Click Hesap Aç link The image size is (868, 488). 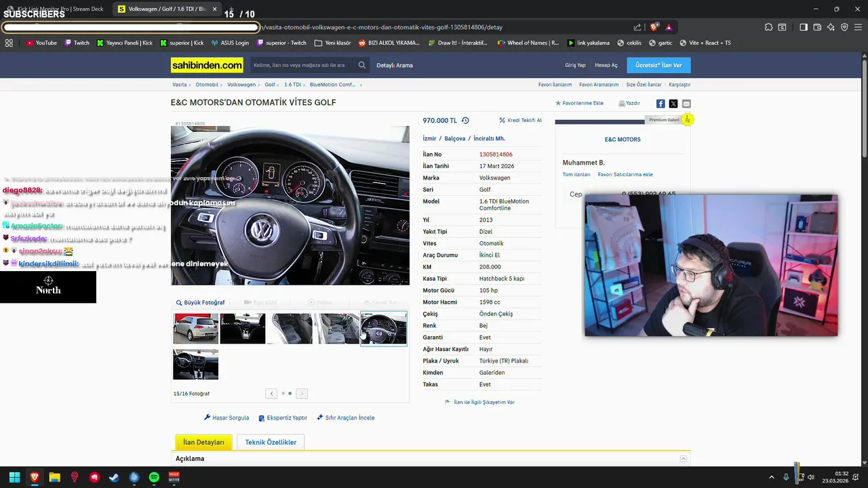(x=606, y=65)
